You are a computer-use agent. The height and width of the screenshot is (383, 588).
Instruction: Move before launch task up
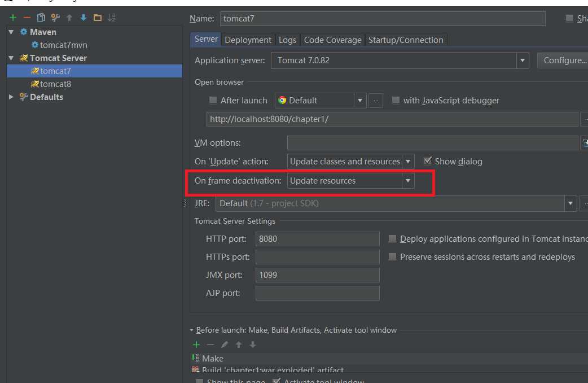239,345
